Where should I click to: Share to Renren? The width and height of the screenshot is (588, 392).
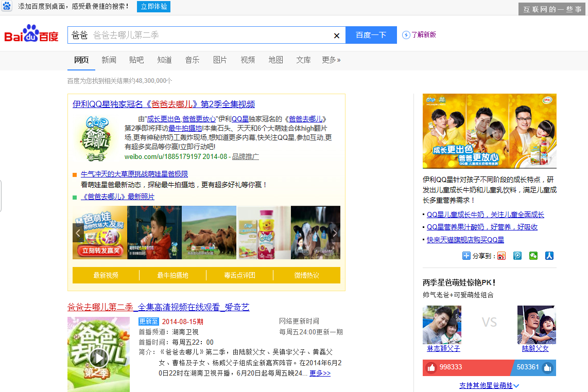pos(549,256)
